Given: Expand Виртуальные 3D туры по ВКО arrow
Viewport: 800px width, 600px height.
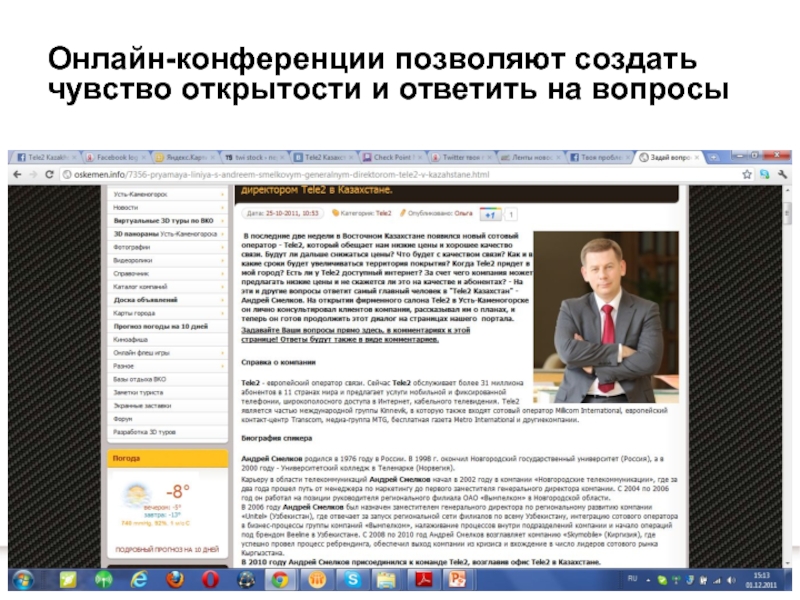Looking at the screenshot, I should tap(222, 221).
